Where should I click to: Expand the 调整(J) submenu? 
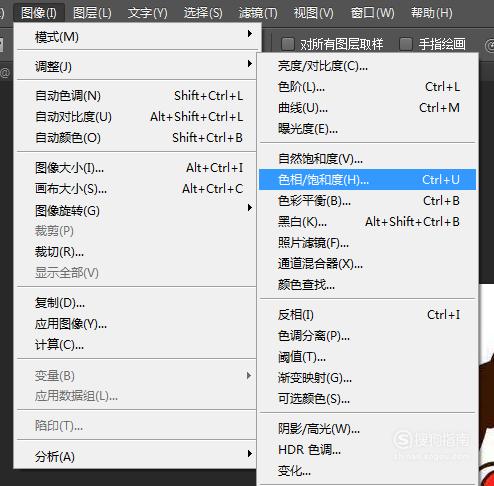(x=137, y=66)
